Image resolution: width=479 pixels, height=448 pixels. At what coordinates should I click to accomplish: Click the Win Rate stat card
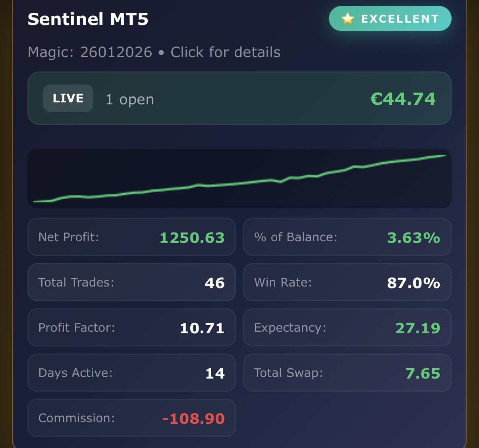pos(347,283)
